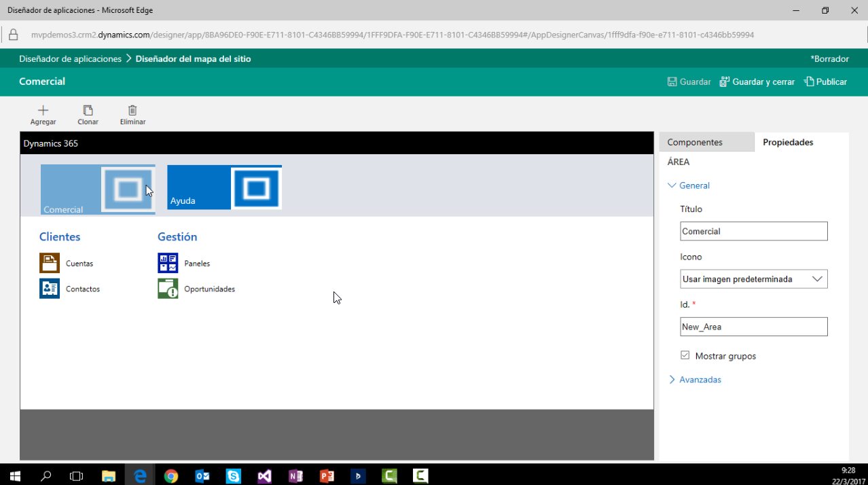This screenshot has height=485, width=868.
Task: Open the Icono dropdown list
Action: (753, 279)
